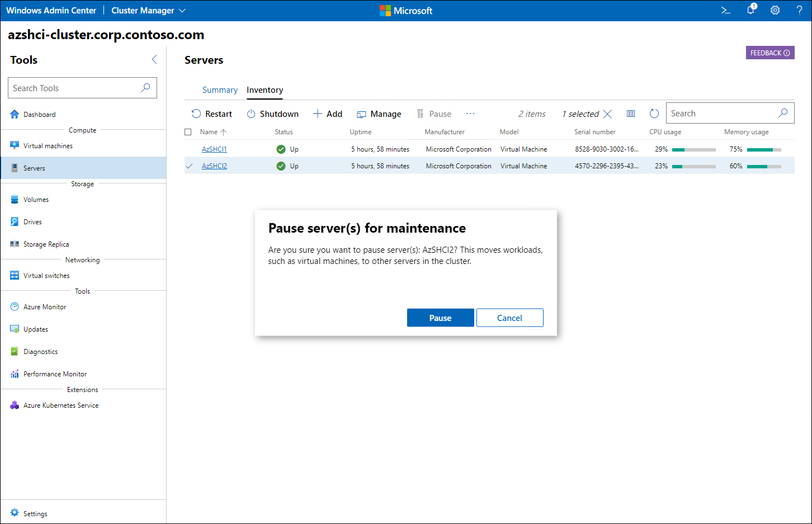Click AzSHCI2 serial number cell
The image size is (812, 524).
(607, 166)
